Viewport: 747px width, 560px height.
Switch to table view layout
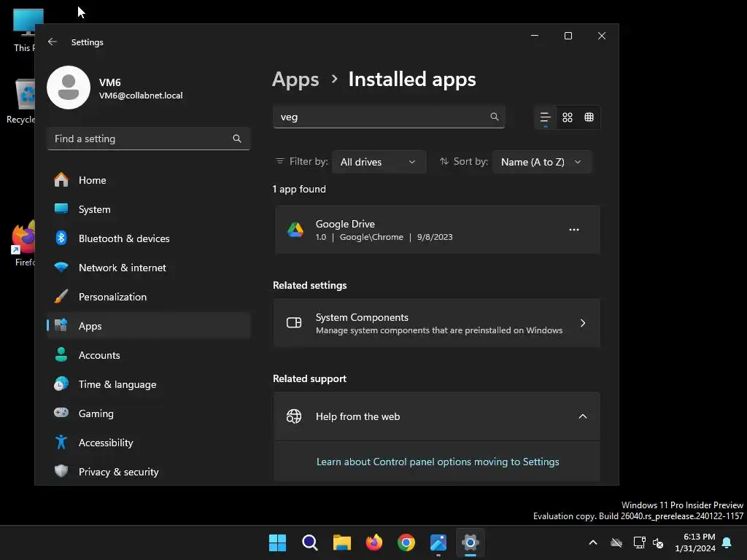(x=589, y=117)
